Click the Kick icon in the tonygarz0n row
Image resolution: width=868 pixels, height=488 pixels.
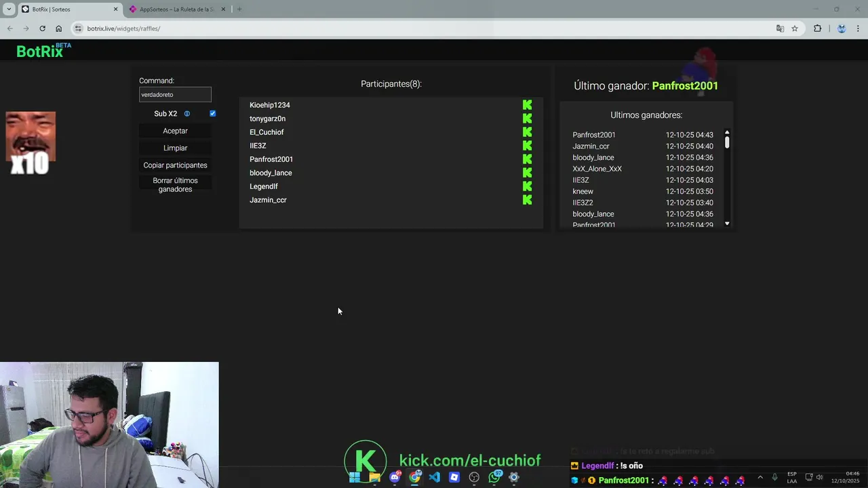click(527, 119)
